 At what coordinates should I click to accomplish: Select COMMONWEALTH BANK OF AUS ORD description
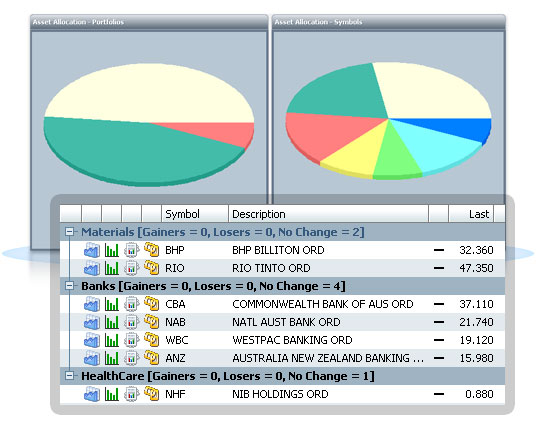[323, 304]
